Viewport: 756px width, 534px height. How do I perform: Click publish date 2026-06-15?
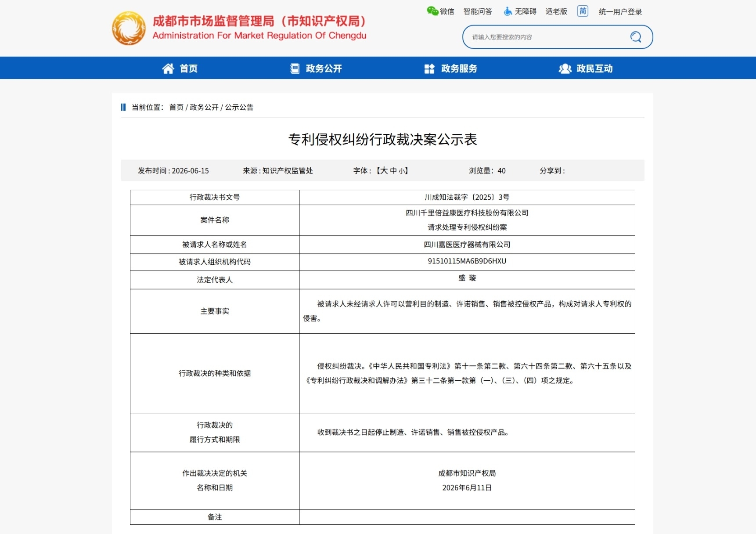191,171
